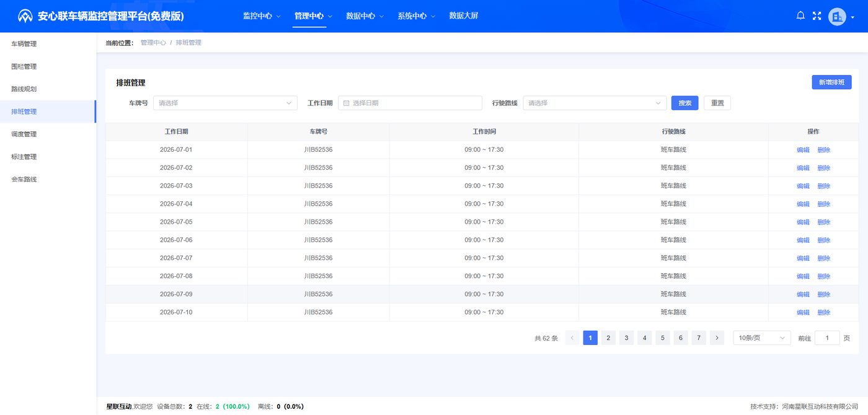Expand the 管理中心 menu
Screen dimensions: 868x415
click(x=313, y=16)
